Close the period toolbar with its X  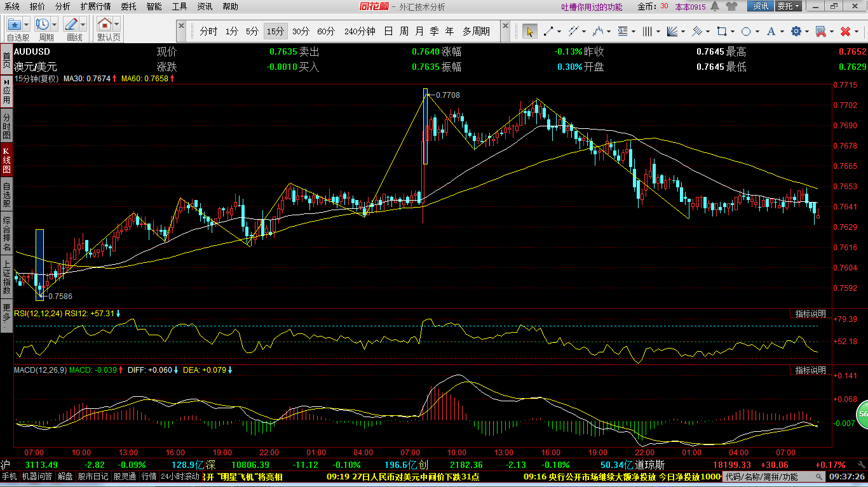click(x=182, y=27)
